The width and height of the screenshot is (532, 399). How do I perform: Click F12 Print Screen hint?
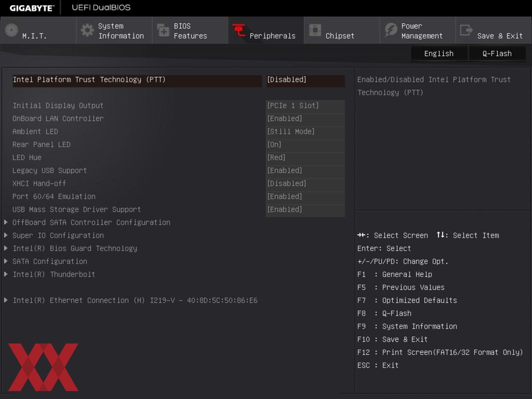coord(440,352)
